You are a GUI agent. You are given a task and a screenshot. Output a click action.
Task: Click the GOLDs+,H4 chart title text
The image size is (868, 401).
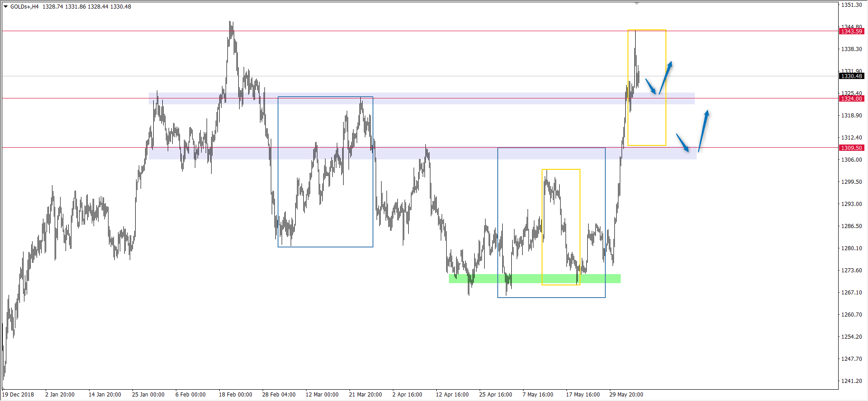tap(24, 7)
